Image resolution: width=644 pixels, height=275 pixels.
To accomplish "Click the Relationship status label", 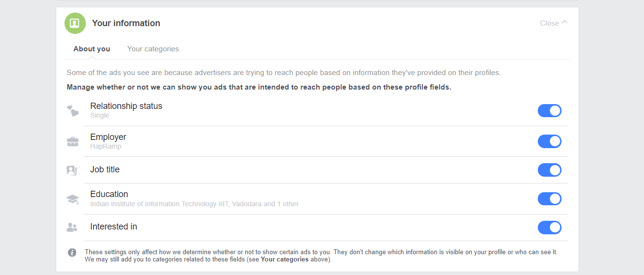I will pyautogui.click(x=126, y=106).
